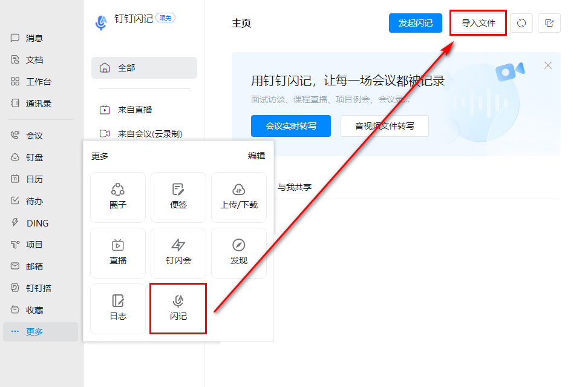Image resolution: width=588 pixels, height=387 pixels.
Task: Click the refresh icon button
Action: (521, 23)
